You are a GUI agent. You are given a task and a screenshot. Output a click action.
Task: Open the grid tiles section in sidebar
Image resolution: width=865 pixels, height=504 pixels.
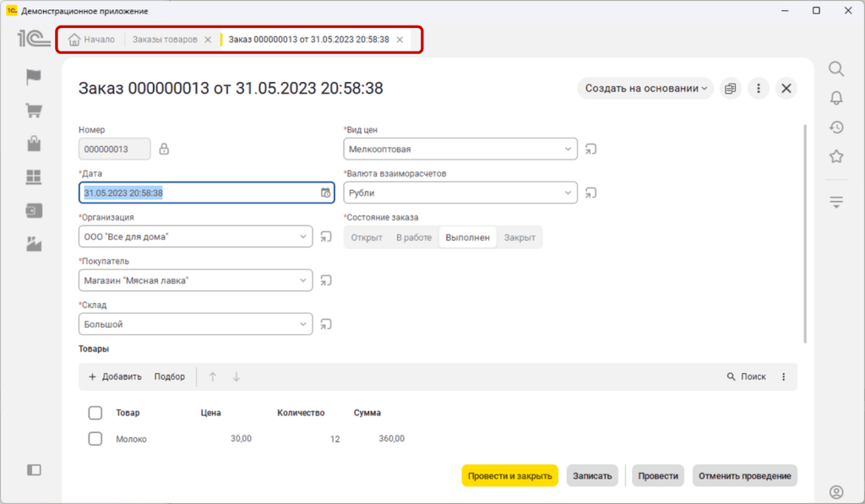click(34, 177)
